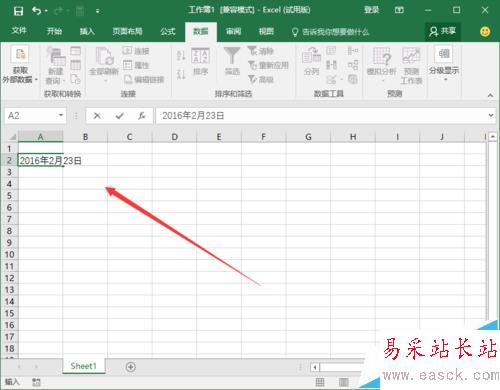The width and height of the screenshot is (500, 390).
Task: Click Sort A to Z ascending icon
Action: [181, 55]
